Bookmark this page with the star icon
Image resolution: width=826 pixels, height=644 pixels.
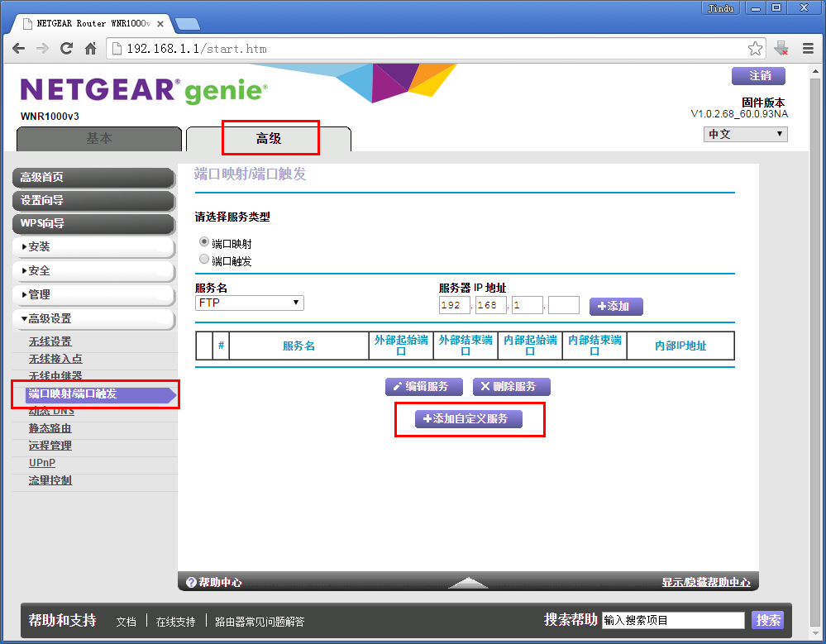[755, 49]
